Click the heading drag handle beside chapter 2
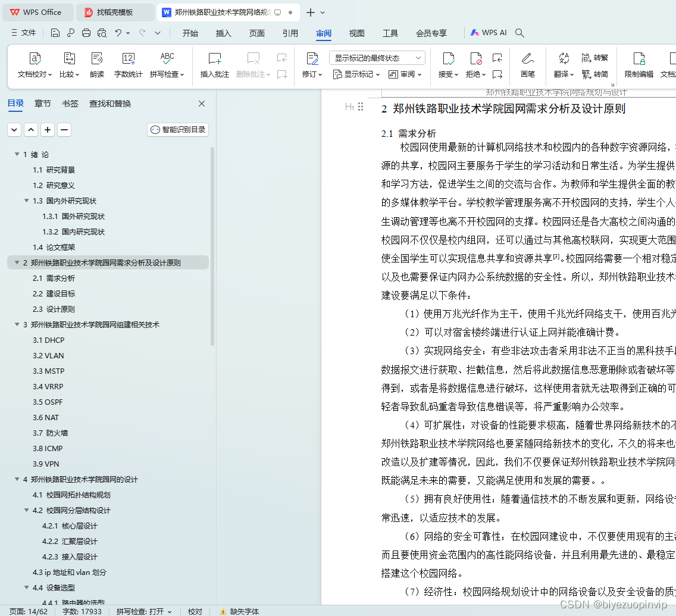Image resolution: width=676 pixels, height=616 pixels. pyautogui.click(x=361, y=107)
